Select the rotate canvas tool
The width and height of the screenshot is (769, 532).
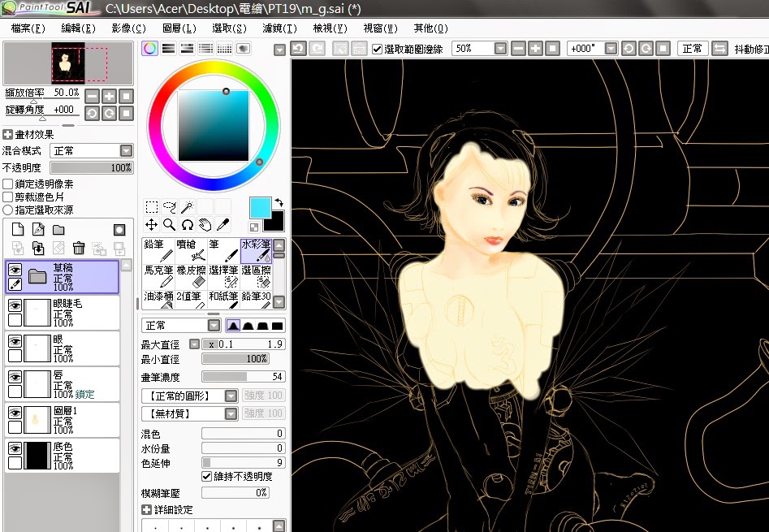(x=187, y=224)
